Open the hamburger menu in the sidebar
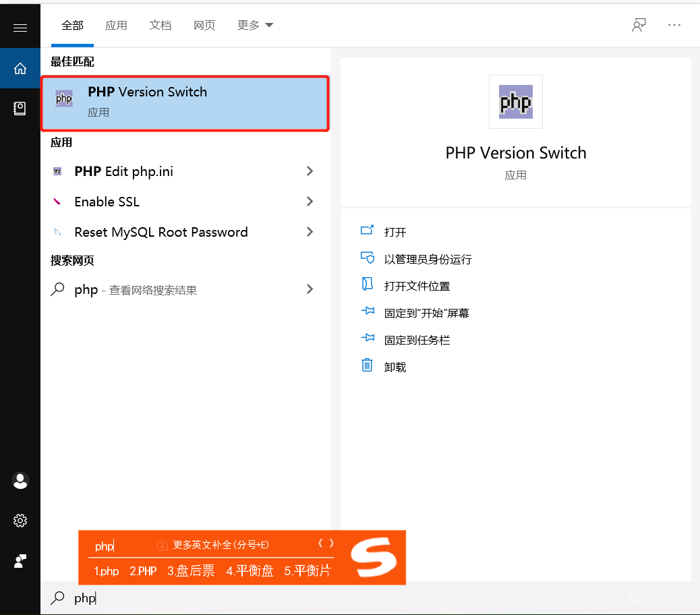Image resolution: width=700 pixels, height=615 pixels. tap(20, 28)
